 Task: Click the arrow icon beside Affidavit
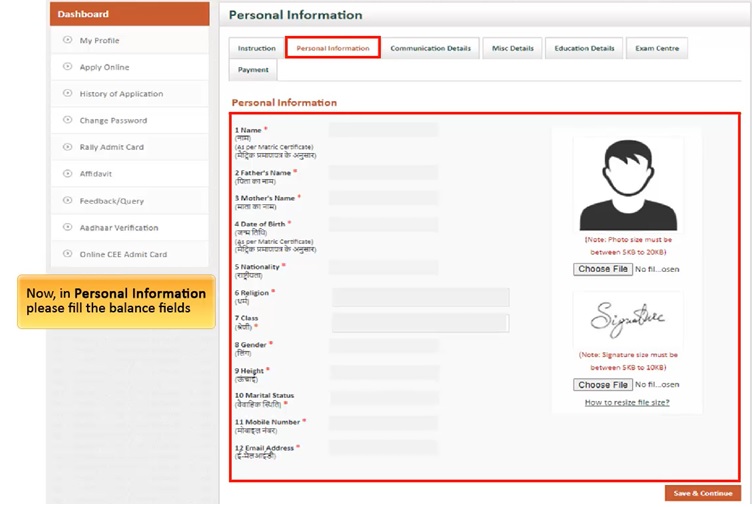[x=67, y=174]
